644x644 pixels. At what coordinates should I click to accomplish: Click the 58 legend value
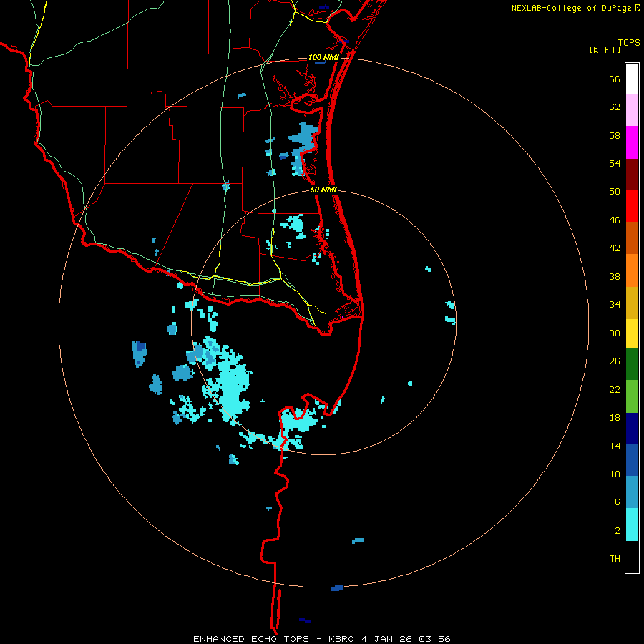pyautogui.click(x=615, y=135)
